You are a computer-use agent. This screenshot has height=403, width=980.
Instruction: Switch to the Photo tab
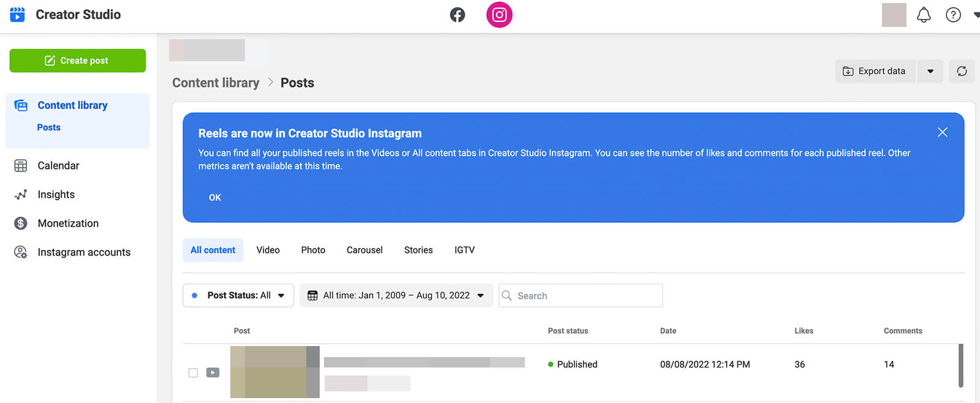click(x=313, y=250)
